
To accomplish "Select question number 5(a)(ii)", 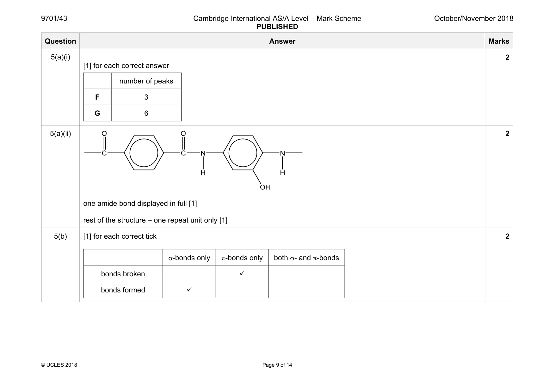I will (x=60, y=133).
